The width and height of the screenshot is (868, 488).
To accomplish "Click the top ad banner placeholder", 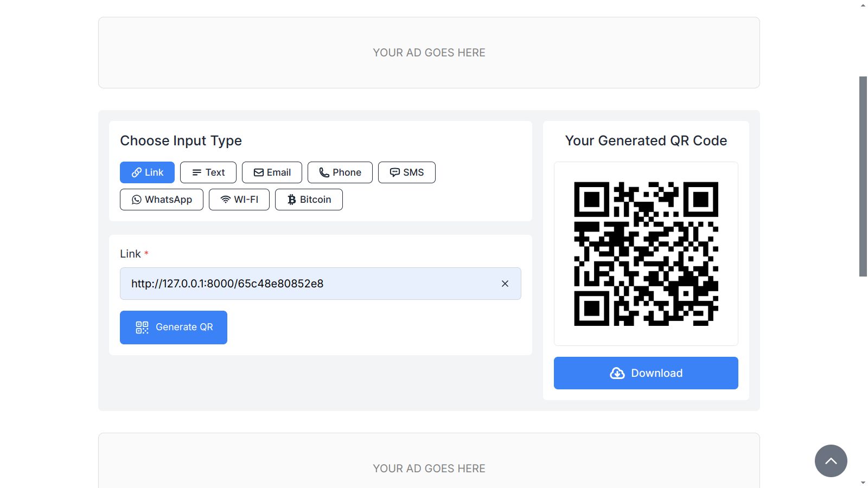I will coord(429,53).
